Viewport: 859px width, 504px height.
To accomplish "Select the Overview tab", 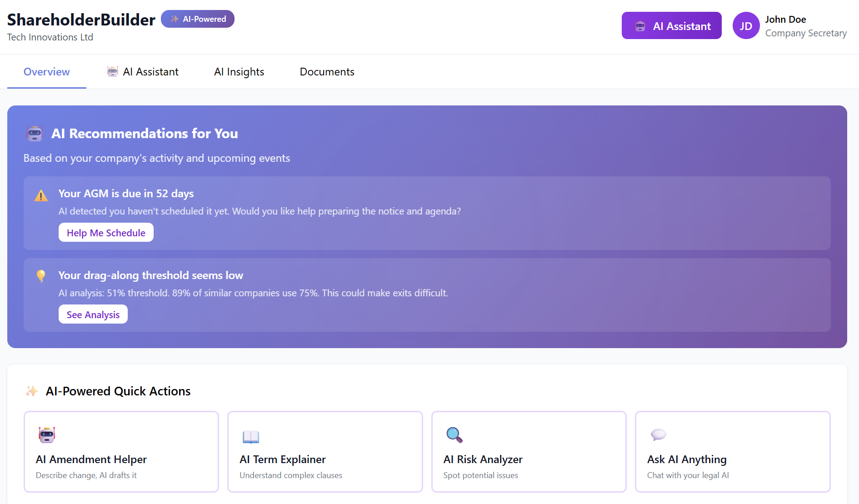I will click(x=46, y=71).
